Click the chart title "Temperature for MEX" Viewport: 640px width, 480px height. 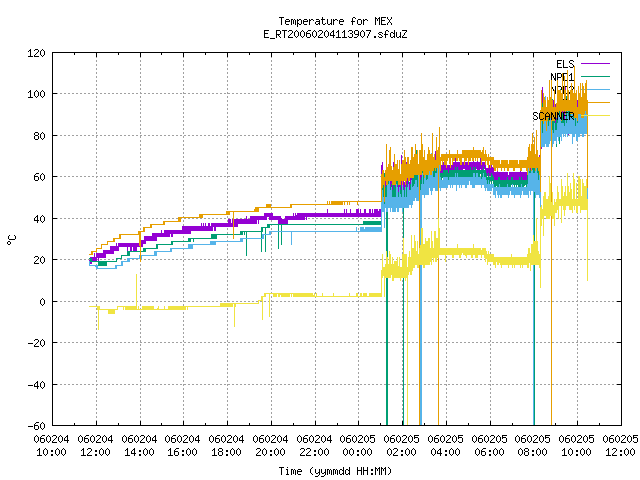click(x=335, y=21)
